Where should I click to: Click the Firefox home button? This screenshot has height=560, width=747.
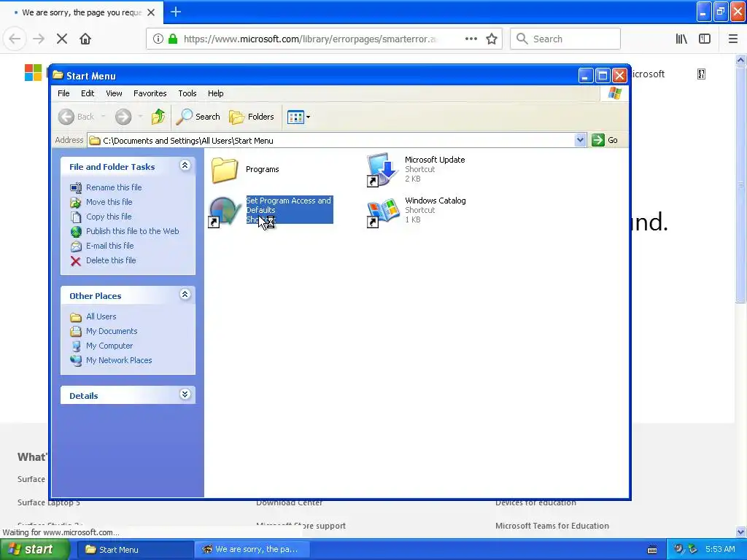[x=85, y=39]
